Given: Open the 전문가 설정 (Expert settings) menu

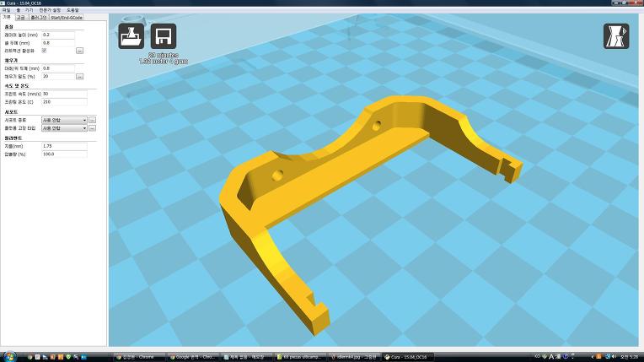Looking at the screenshot, I should pyautogui.click(x=50, y=10).
